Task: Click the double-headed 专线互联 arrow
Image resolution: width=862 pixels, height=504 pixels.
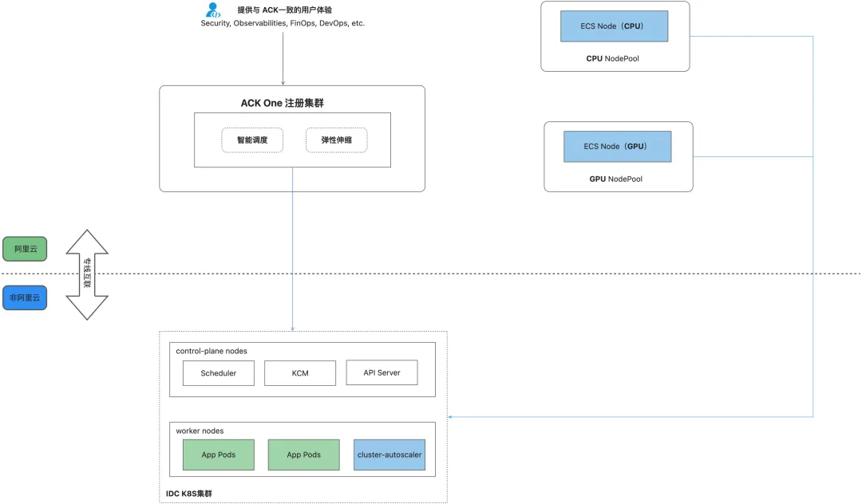Action: (87, 274)
